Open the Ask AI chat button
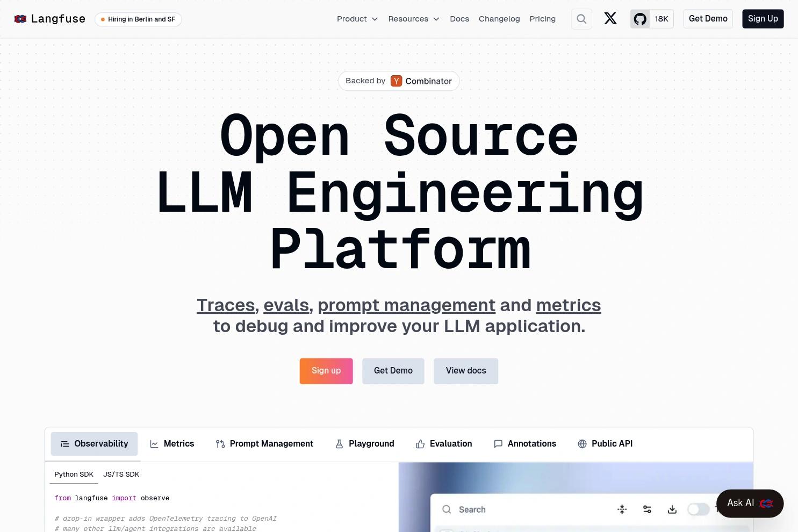The image size is (798, 532). point(750,504)
